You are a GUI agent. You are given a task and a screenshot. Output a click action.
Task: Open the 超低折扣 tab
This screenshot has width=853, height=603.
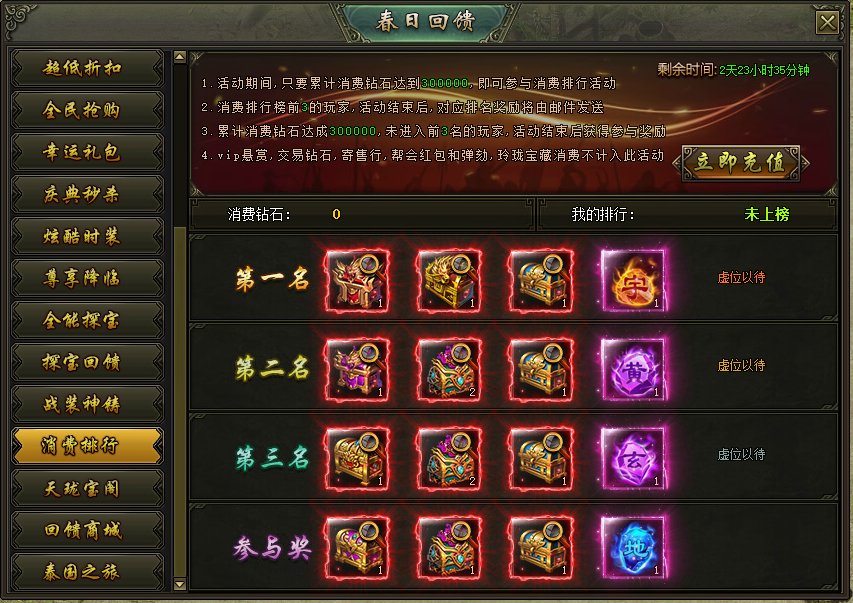point(87,69)
